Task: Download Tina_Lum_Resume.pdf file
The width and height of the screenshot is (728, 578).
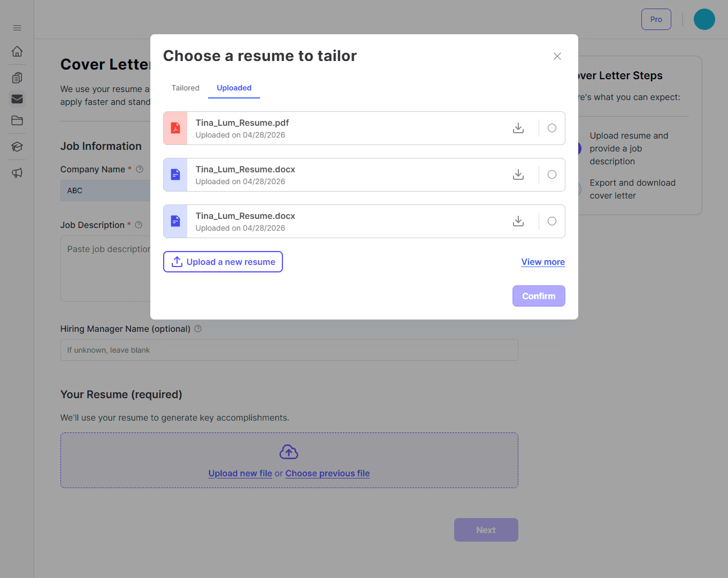Action: 518,128
